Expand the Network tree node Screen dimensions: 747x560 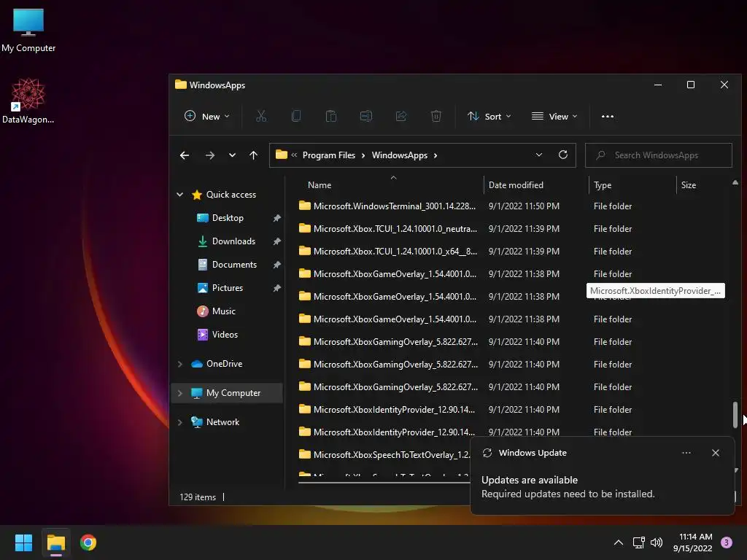(x=179, y=422)
